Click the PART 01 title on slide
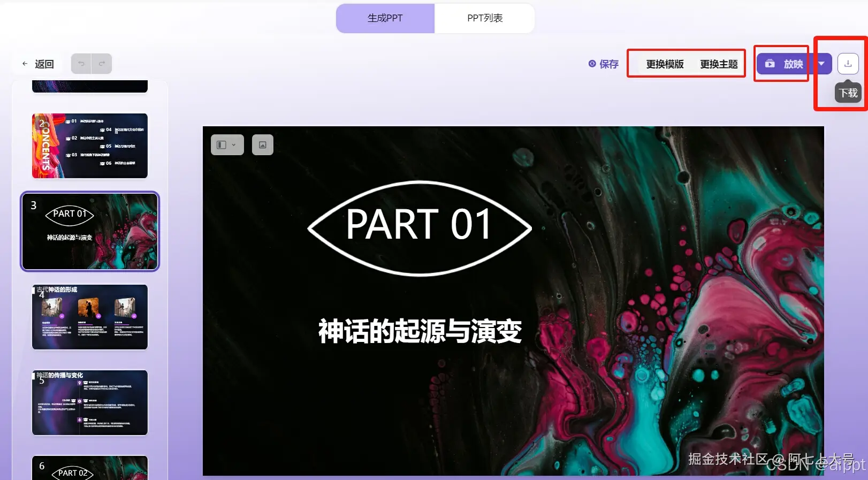The image size is (868, 480). pos(419,225)
